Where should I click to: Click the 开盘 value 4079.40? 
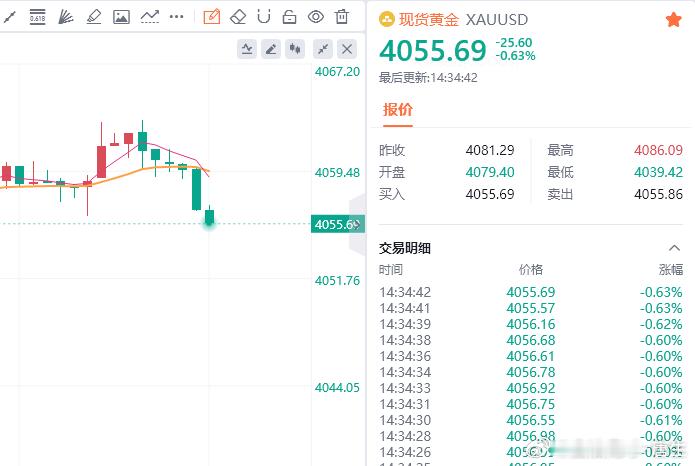click(490, 172)
